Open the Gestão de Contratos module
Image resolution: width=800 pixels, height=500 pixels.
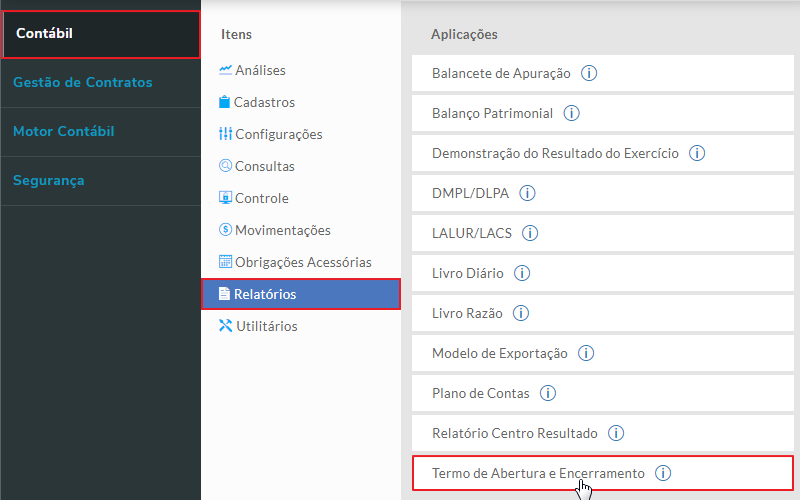(83, 82)
